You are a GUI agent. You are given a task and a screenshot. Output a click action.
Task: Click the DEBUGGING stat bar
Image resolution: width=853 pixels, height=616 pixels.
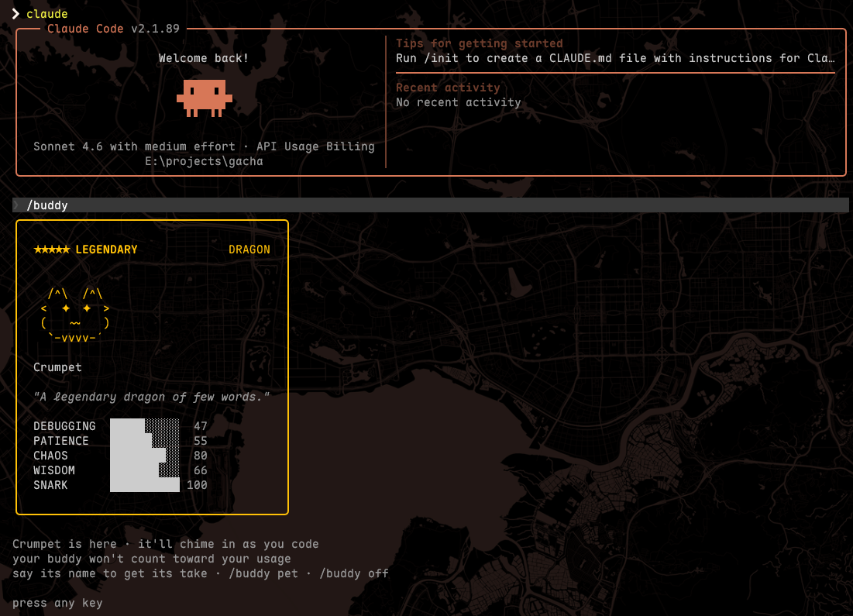145,426
